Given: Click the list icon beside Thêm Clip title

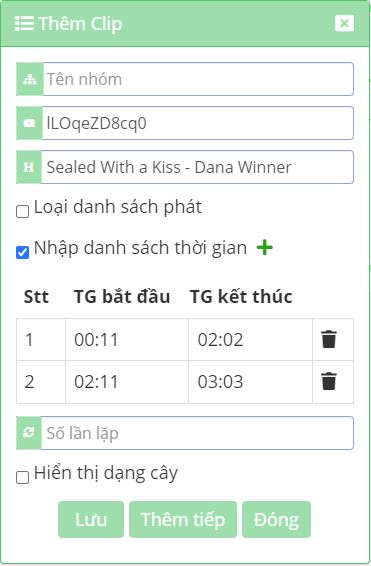Looking at the screenshot, I should (25, 24).
